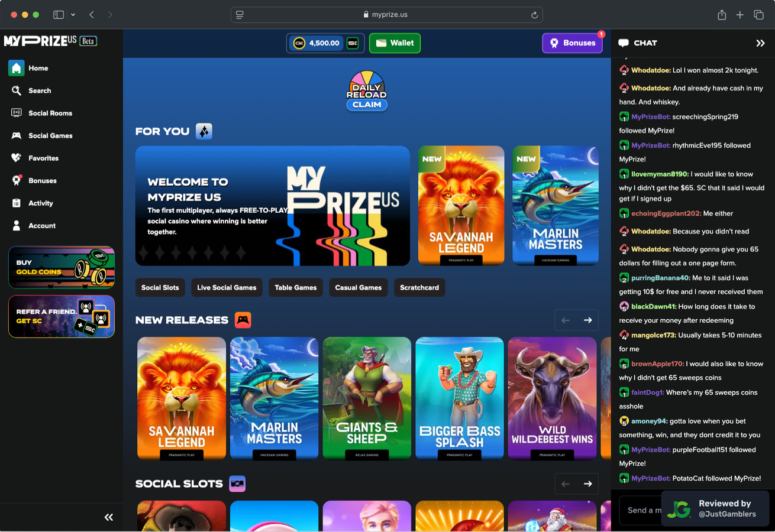Image resolution: width=775 pixels, height=532 pixels.
Task: Open the Search page
Action: click(x=39, y=90)
